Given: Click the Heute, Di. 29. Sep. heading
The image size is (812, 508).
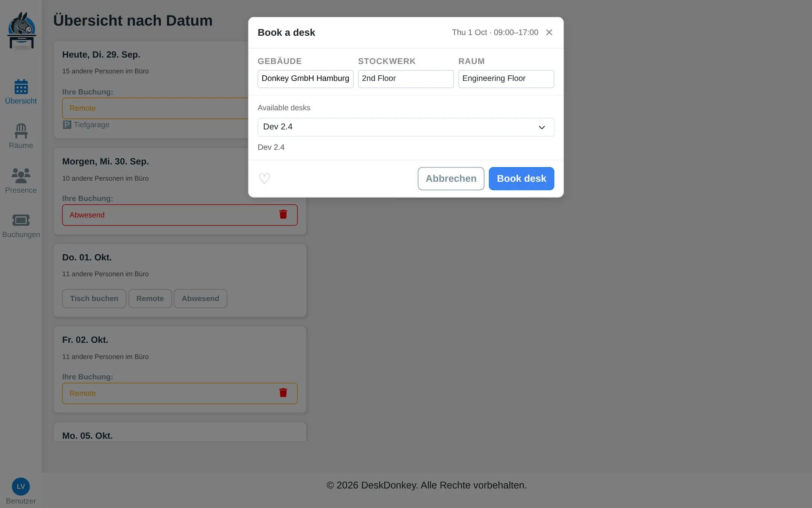Looking at the screenshot, I should (x=101, y=55).
